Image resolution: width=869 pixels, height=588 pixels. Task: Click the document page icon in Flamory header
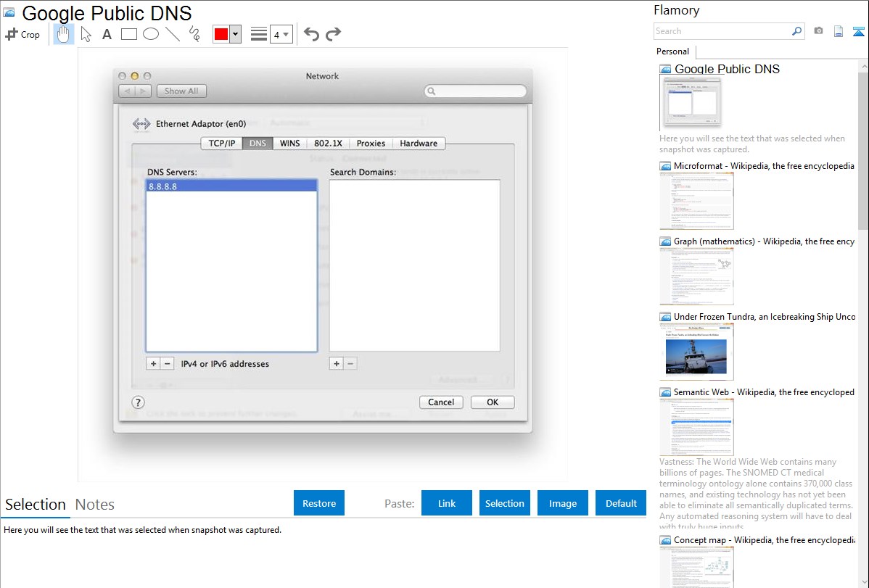(839, 32)
